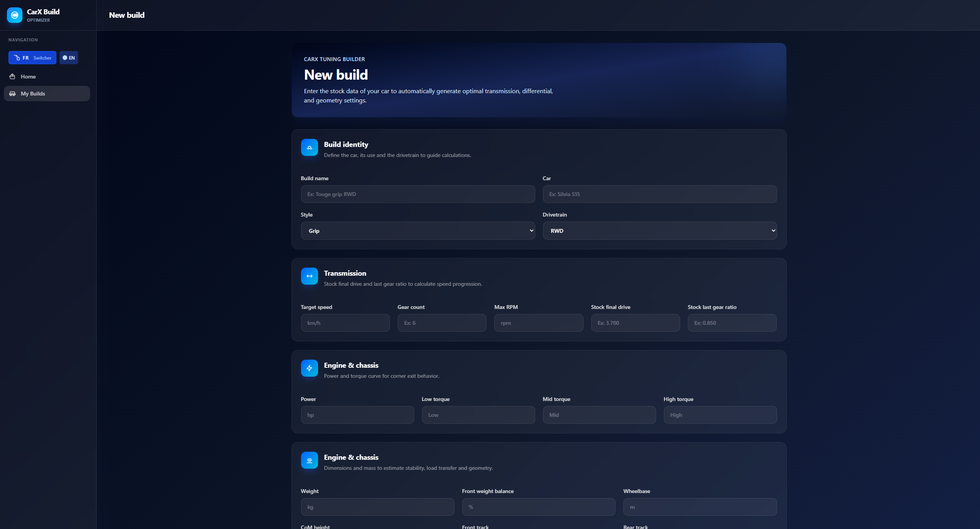Click the 'Transmission' section heading

tap(345, 273)
